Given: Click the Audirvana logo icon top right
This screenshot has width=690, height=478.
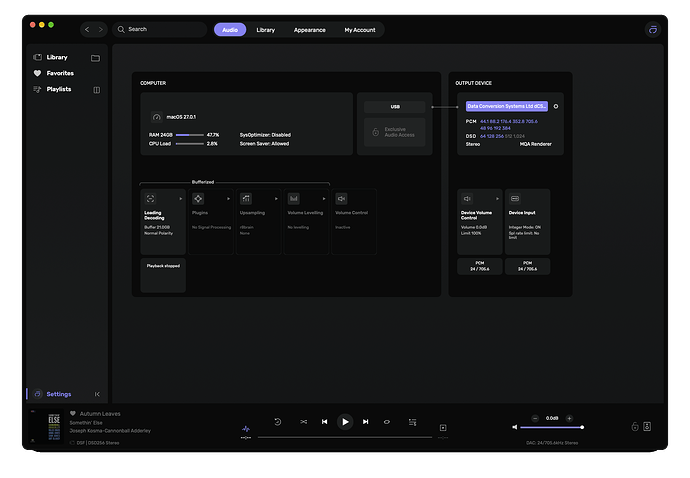Looking at the screenshot, I should (653, 29).
